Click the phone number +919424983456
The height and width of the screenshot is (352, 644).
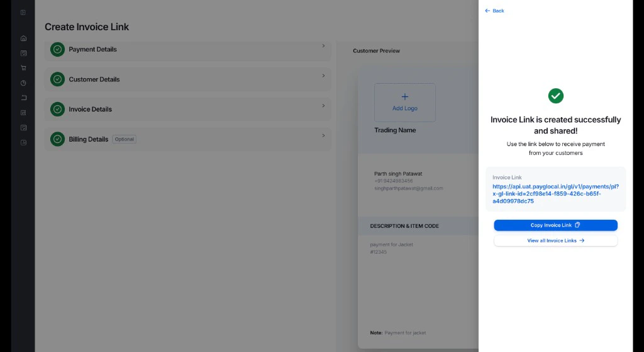coord(394,181)
